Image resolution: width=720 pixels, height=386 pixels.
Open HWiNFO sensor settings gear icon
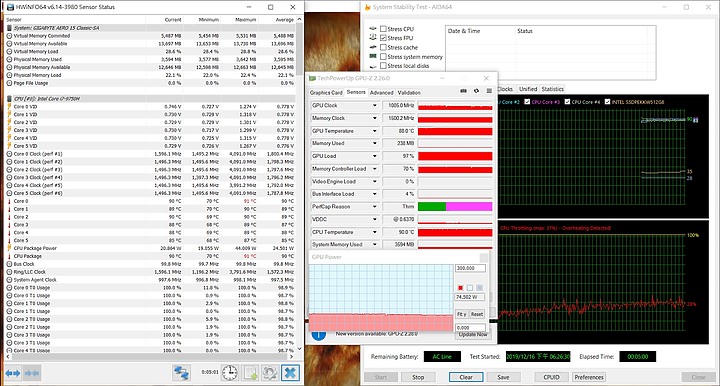tap(270, 373)
